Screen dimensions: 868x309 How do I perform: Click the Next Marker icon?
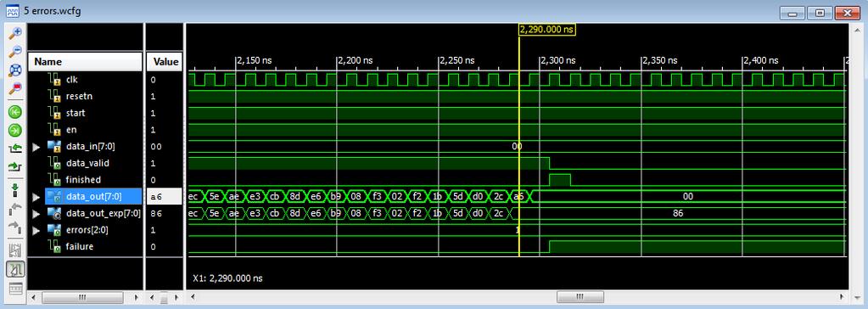point(15,227)
